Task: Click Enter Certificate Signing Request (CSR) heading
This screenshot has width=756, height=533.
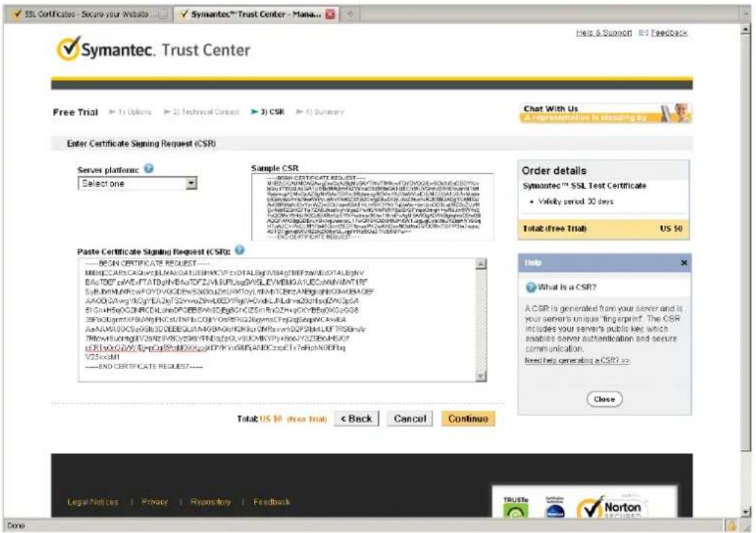Action: click(142, 144)
